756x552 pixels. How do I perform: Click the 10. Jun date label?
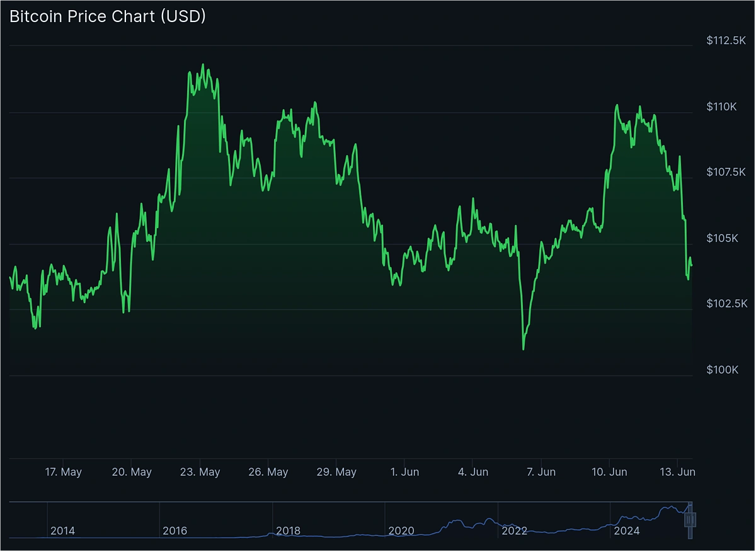pyautogui.click(x=609, y=472)
